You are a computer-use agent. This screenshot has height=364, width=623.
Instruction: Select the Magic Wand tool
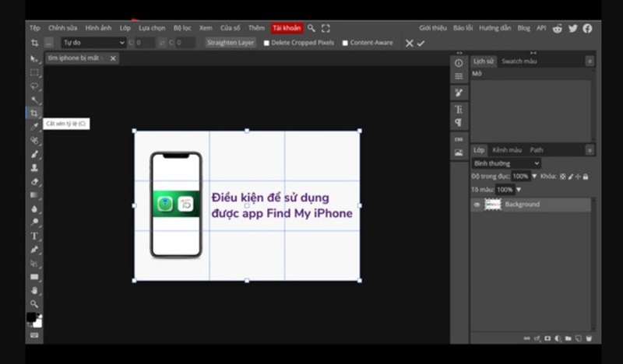pyautogui.click(x=34, y=100)
